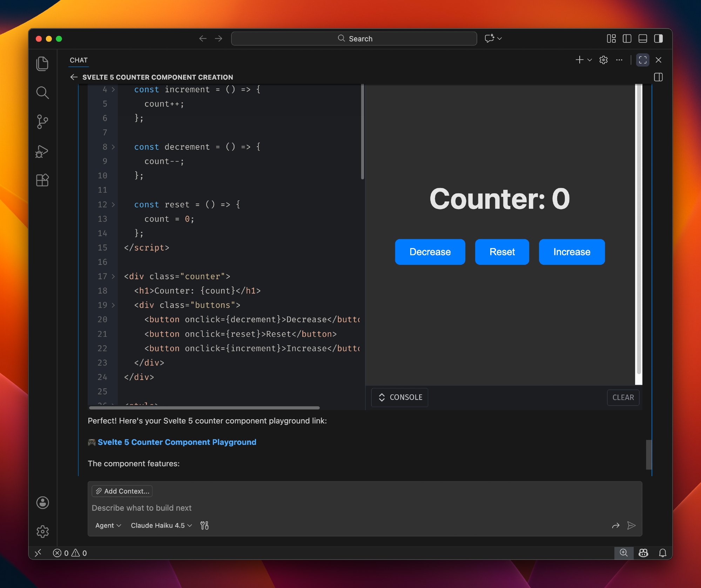The image size is (701, 588).
Task: Click the Configure Tools icon in chat input
Action: click(x=204, y=525)
